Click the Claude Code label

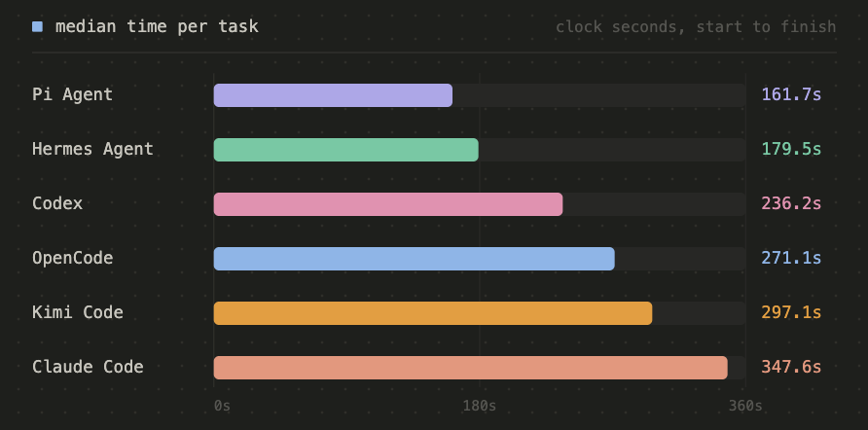coord(88,367)
